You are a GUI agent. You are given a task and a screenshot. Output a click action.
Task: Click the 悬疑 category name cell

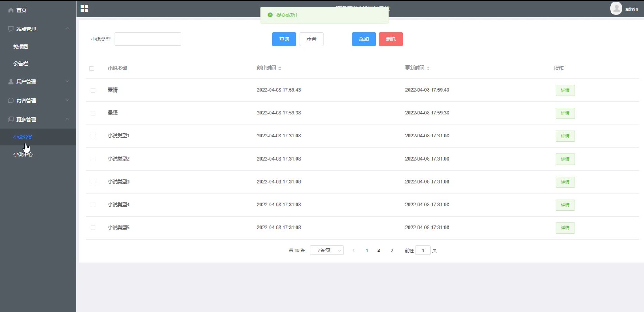point(113,113)
